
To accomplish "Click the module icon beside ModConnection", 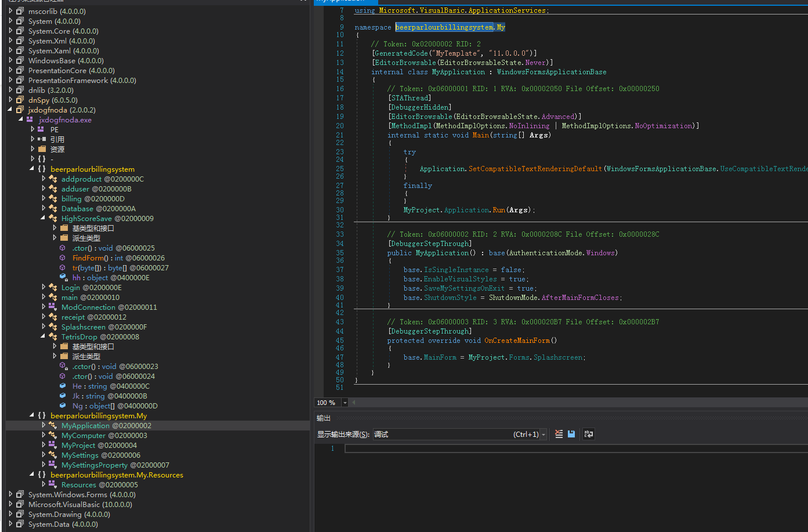I will pos(53,307).
